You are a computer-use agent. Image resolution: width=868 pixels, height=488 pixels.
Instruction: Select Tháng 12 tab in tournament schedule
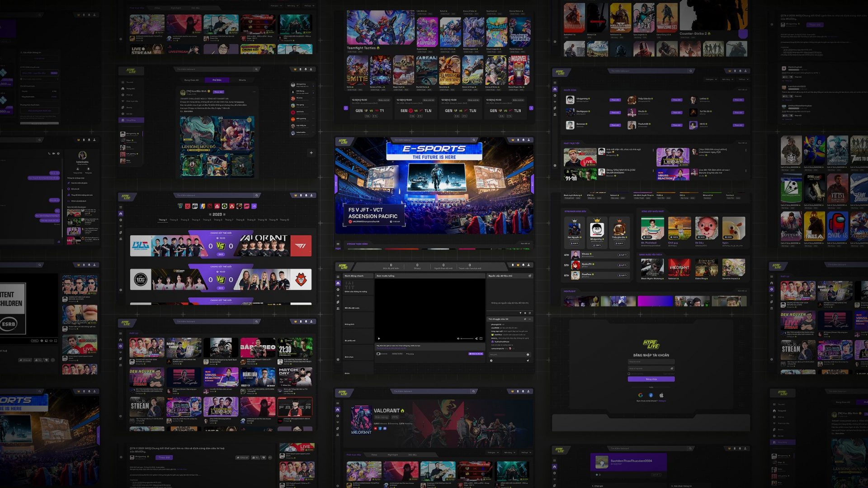coord(284,220)
